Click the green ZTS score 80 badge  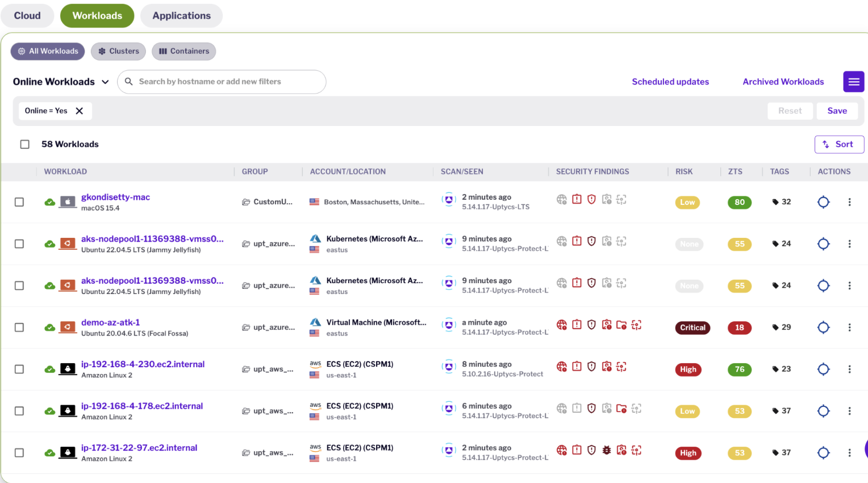pos(739,202)
